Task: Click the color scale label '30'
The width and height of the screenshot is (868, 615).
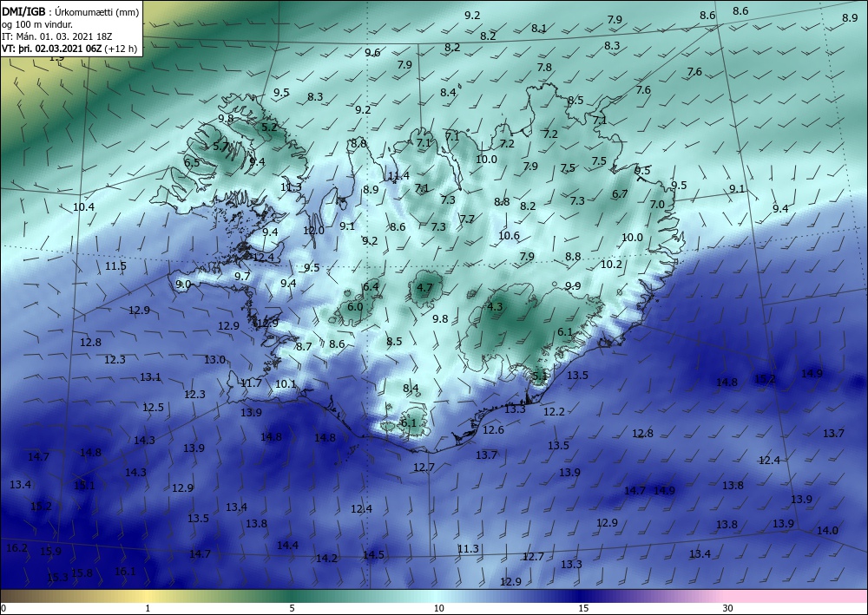Action: click(x=728, y=608)
